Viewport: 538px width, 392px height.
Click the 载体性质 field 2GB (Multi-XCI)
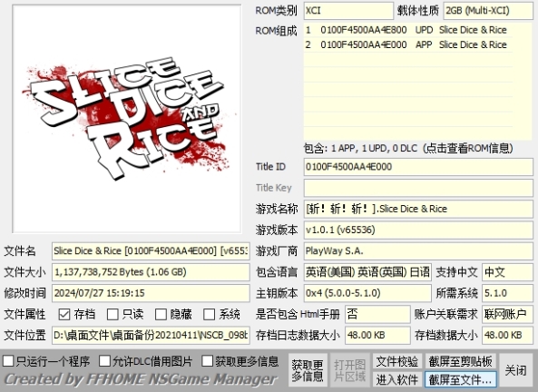tap(488, 11)
